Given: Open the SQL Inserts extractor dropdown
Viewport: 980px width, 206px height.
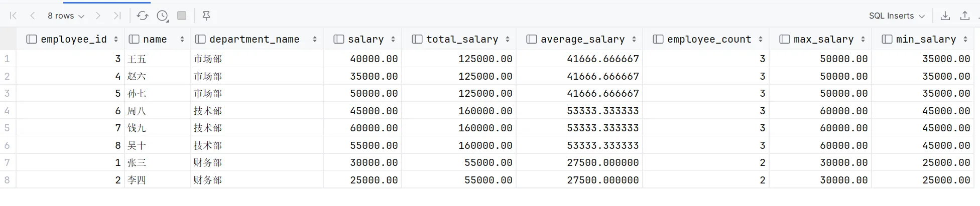Looking at the screenshot, I should click(x=897, y=16).
